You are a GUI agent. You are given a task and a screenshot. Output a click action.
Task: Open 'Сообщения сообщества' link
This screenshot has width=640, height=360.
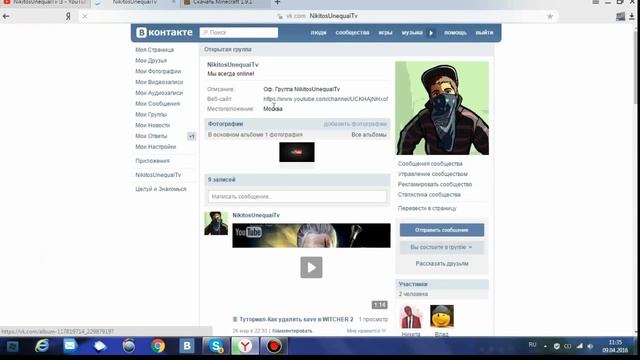click(430, 164)
